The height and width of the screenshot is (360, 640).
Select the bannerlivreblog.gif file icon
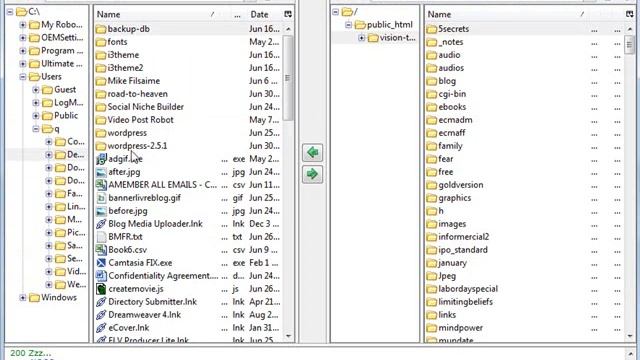pyautogui.click(x=101, y=198)
